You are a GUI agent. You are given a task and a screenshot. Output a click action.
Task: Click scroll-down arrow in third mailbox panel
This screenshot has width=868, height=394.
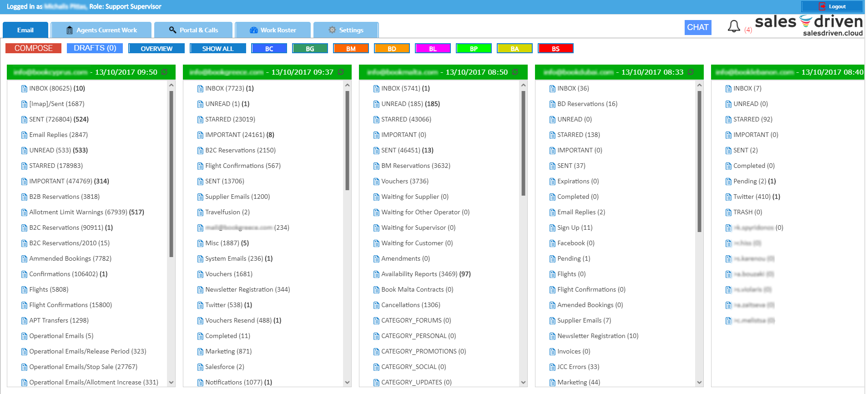coord(524,383)
